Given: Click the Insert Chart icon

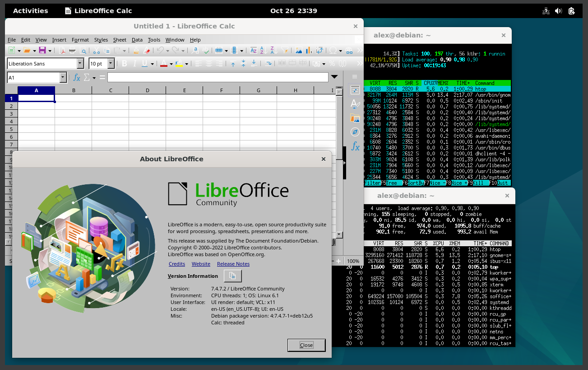Looking at the screenshot, I should click(x=309, y=51).
